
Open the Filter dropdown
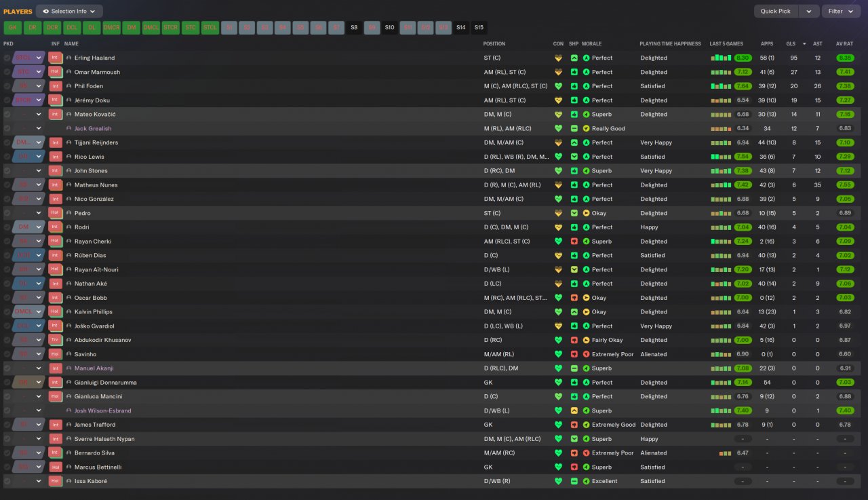click(x=841, y=11)
